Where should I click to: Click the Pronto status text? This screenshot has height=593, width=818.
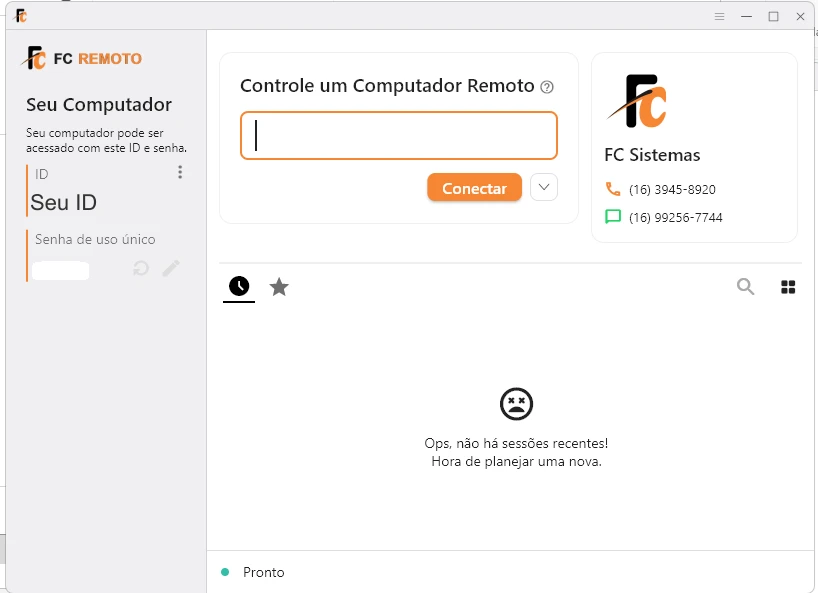pos(263,572)
